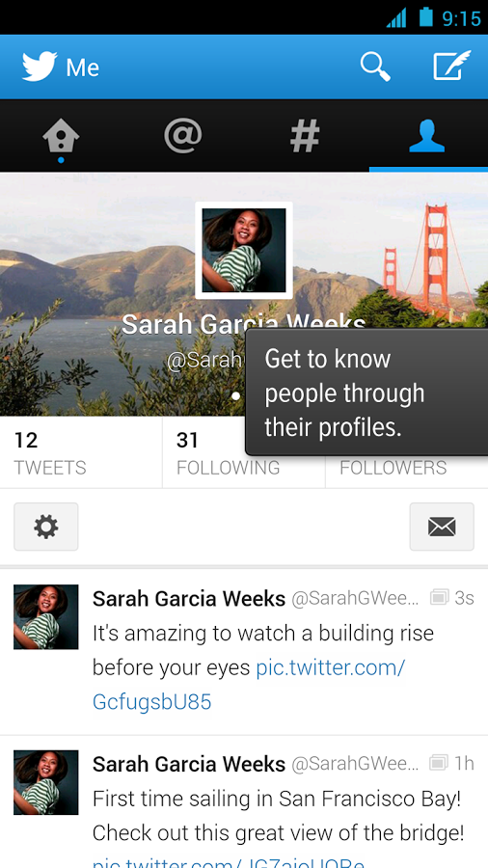This screenshot has height=868, width=488.
Task: Open the @ Connect mentions tab
Action: 183,136
